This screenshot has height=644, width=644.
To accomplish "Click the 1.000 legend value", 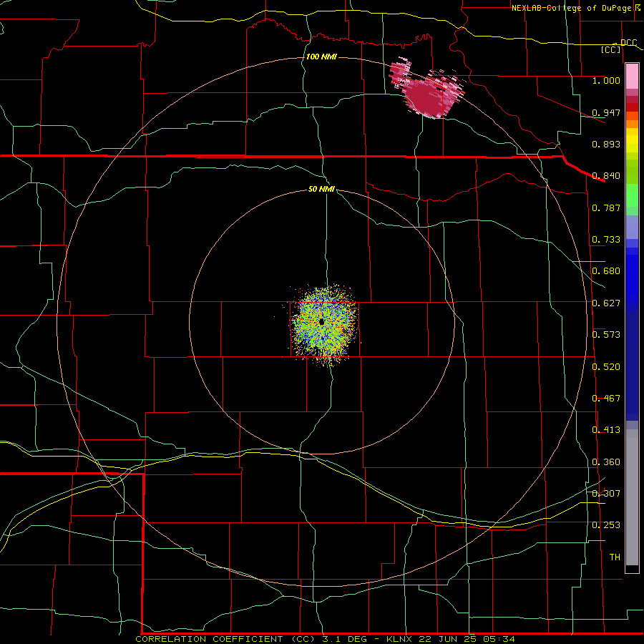I will click(x=606, y=80).
